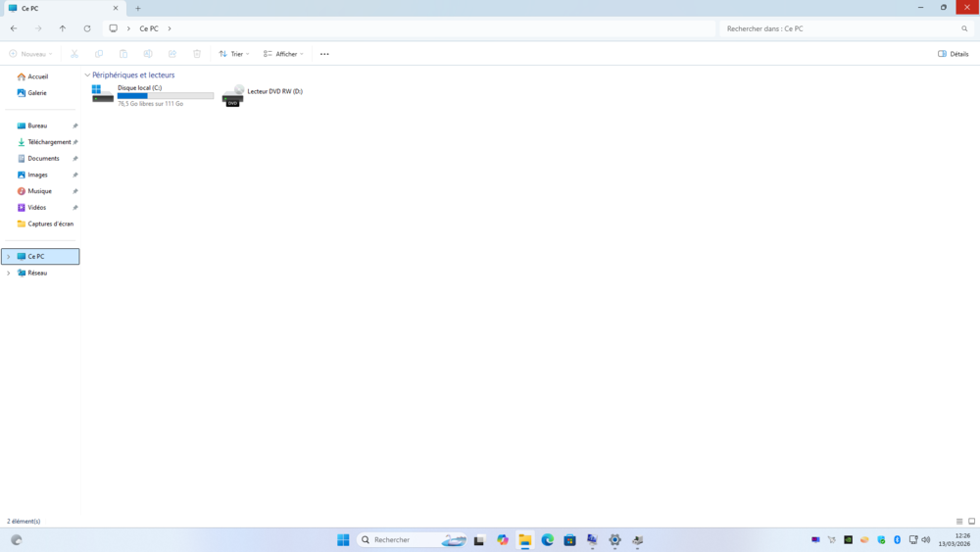Open Galerie in the sidebar

tap(37, 93)
